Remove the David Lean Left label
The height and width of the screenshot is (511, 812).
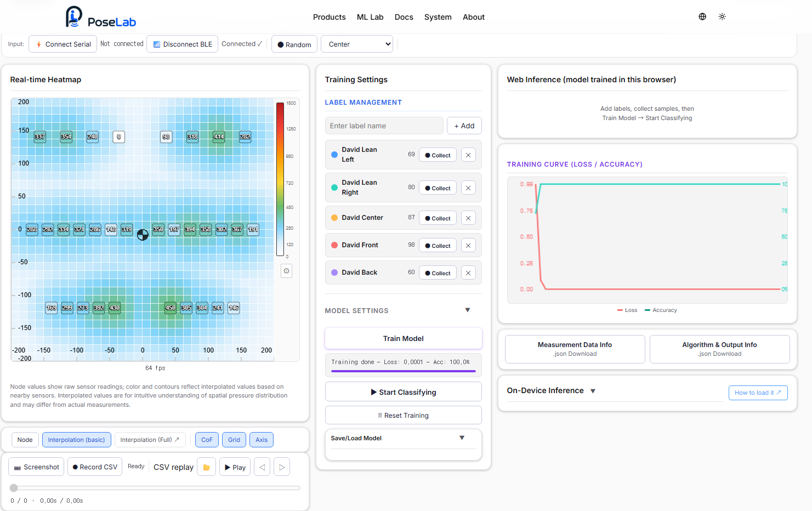468,155
